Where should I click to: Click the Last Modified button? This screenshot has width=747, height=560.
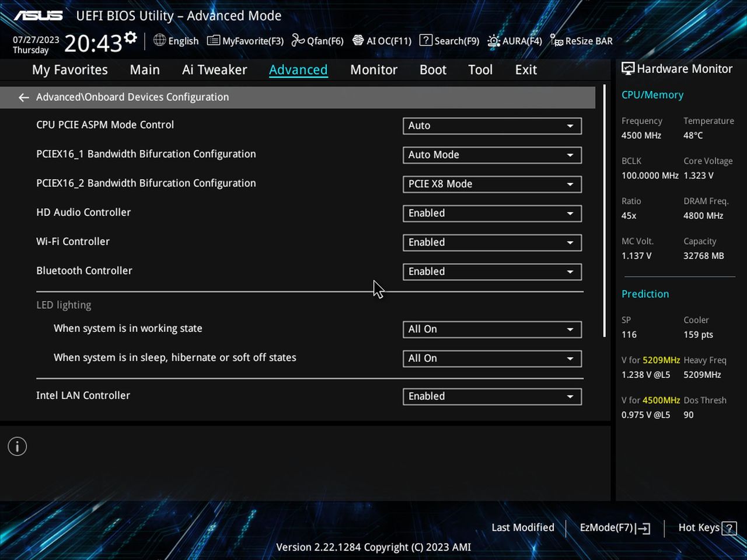tap(523, 527)
